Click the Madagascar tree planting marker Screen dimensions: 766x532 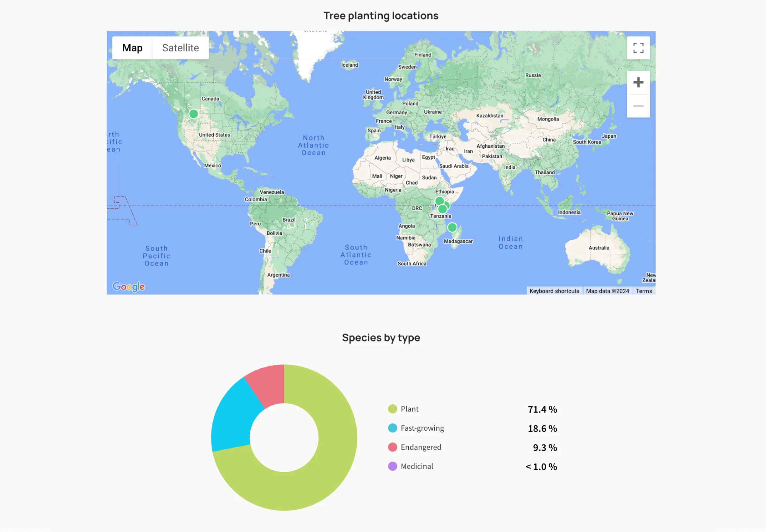tap(452, 228)
